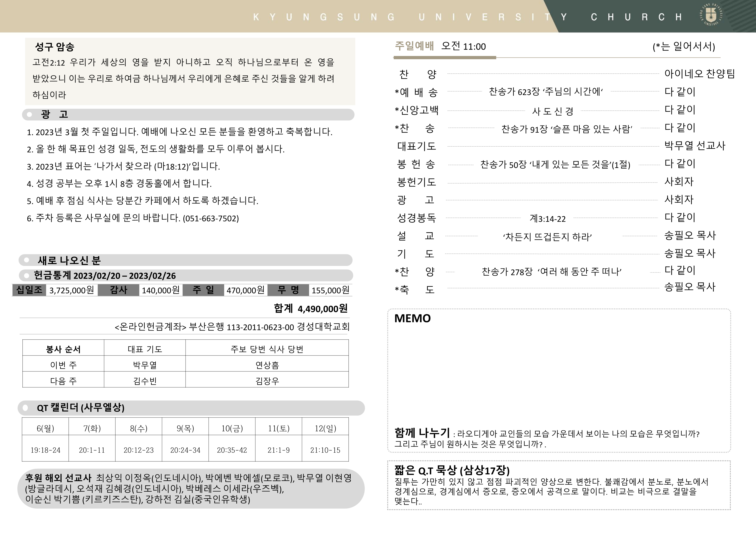
Task: Click the '새로 나오신 분' header bar
Action: coord(185,260)
